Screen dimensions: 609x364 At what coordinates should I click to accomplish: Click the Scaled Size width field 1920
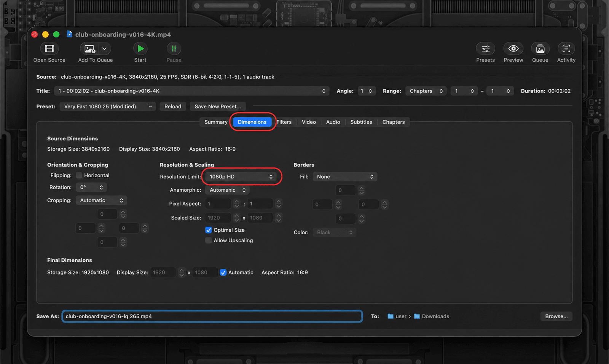point(218,218)
